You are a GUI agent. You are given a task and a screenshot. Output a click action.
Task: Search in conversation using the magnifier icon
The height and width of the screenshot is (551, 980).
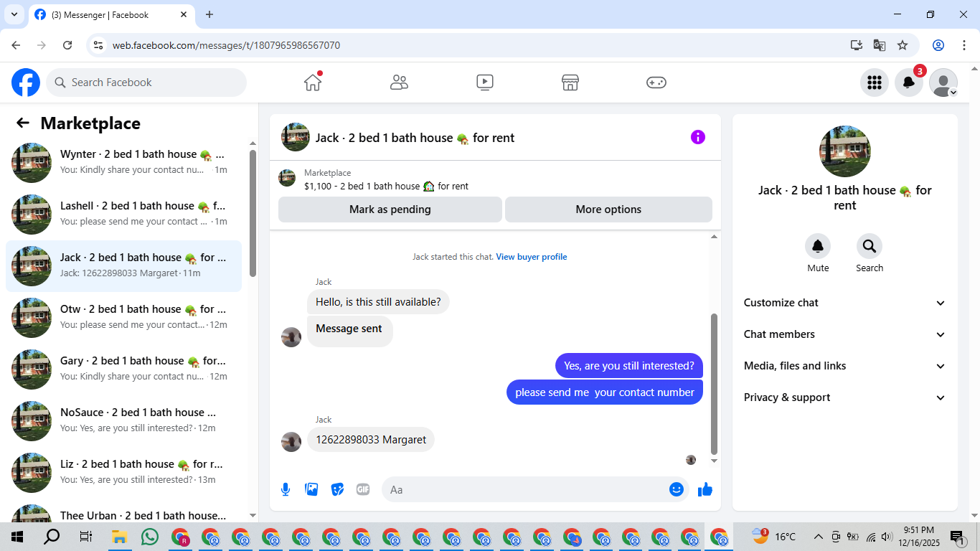pos(870,246)
